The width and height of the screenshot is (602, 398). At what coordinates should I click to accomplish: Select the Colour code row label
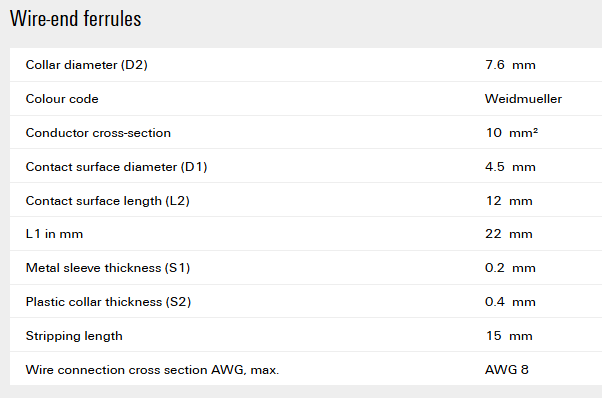62,99
